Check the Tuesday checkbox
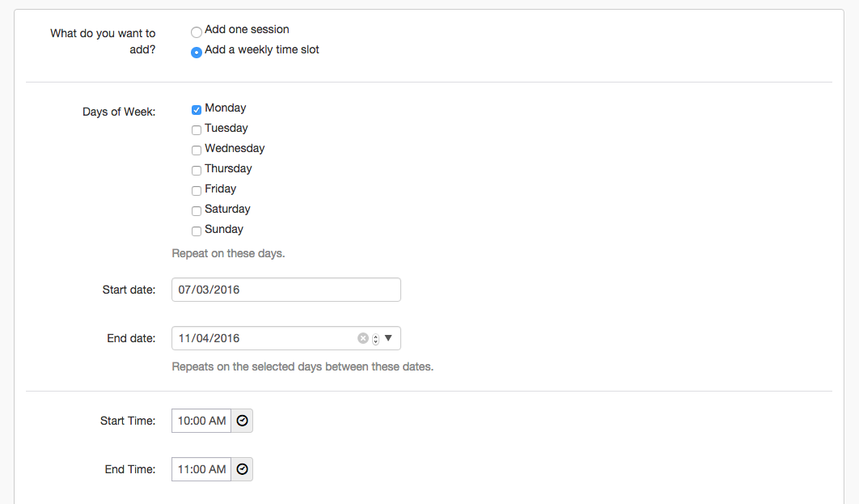This screenshot has width=859, height=504. click(x=197, y=130)
